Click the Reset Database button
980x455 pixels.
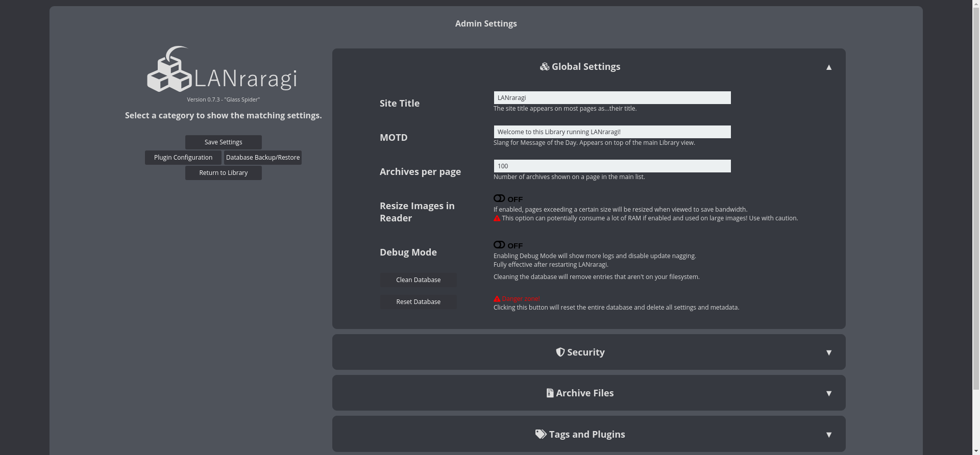419,302
